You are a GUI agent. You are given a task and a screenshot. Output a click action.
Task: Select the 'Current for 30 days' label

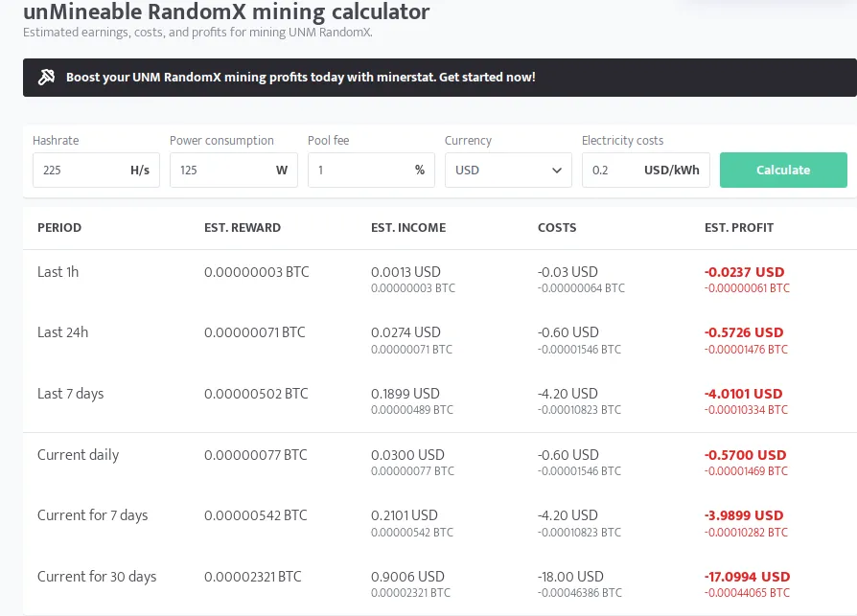click(x=97, y=577)
